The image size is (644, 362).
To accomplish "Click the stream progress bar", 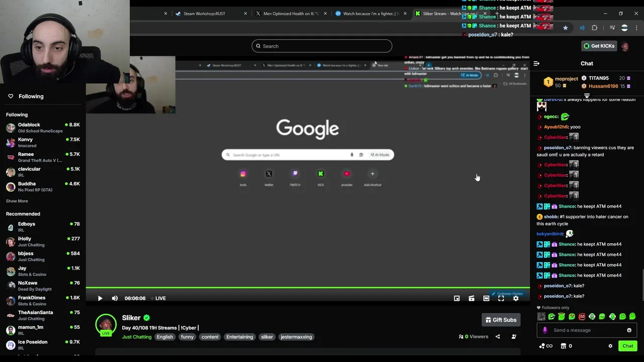I will pos(307,288).
